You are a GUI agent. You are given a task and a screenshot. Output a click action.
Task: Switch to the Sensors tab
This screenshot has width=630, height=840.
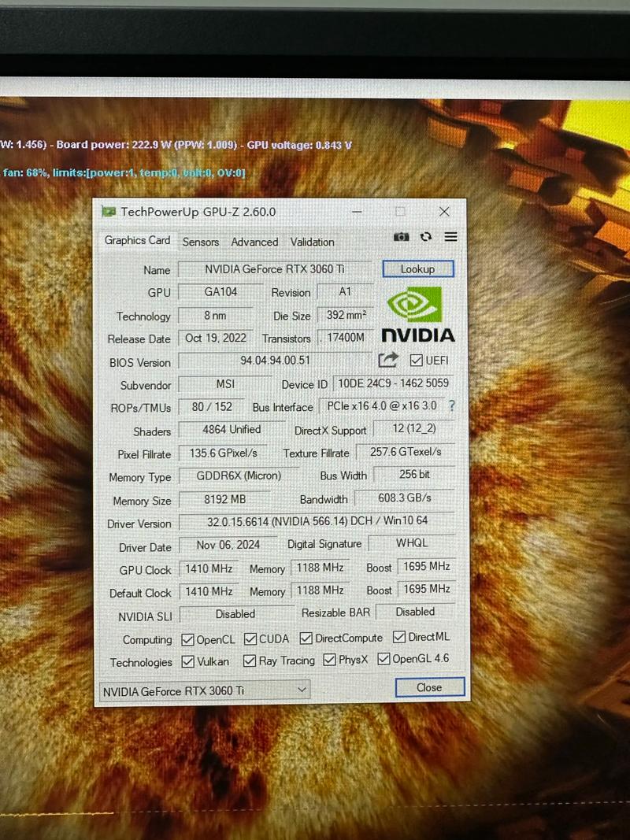point(201,242)
